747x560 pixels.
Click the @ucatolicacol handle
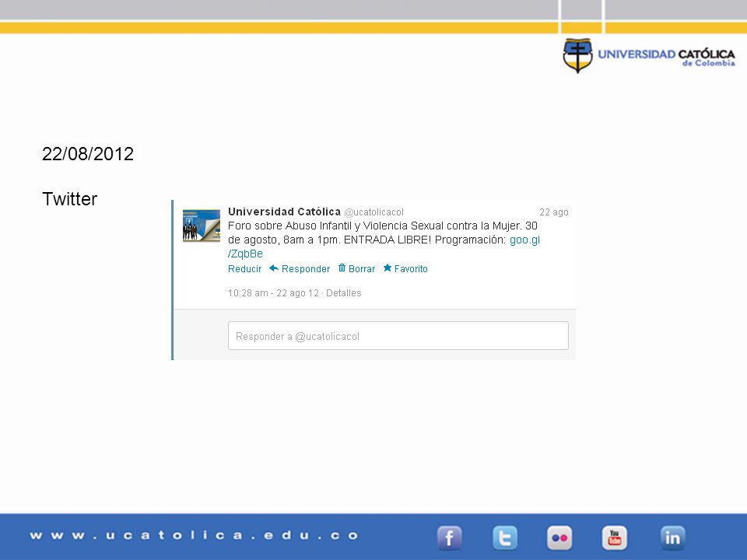click(x=374, y=212)
